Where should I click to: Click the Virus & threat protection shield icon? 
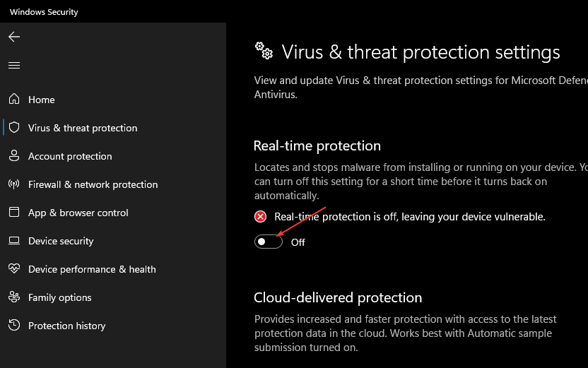click(14, 128)
